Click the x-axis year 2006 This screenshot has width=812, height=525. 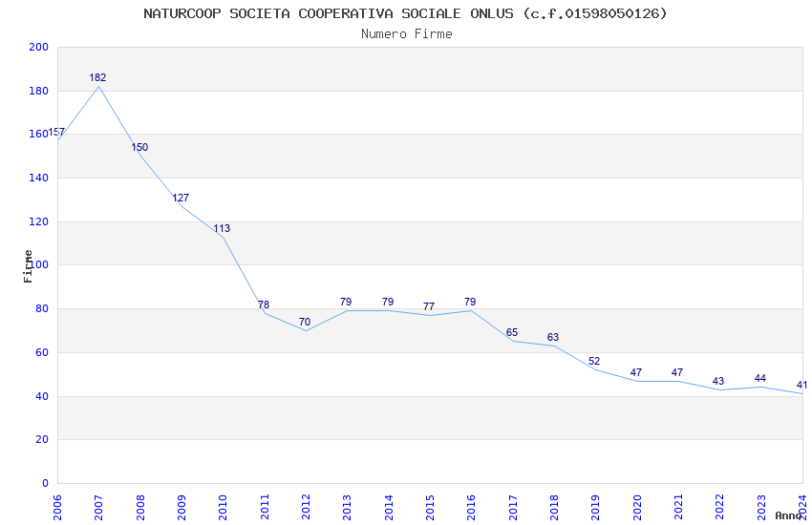pyautogui.click(x=57, y=508)
